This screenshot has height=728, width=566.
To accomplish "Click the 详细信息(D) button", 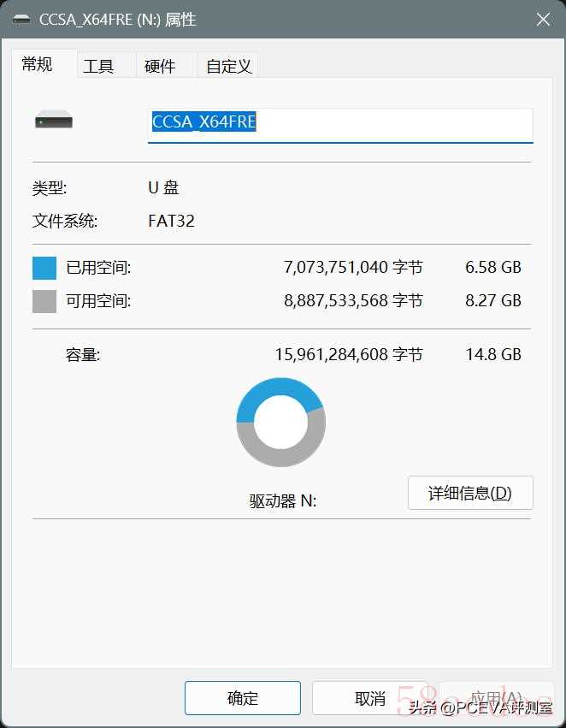I will [x=470, y=493].
